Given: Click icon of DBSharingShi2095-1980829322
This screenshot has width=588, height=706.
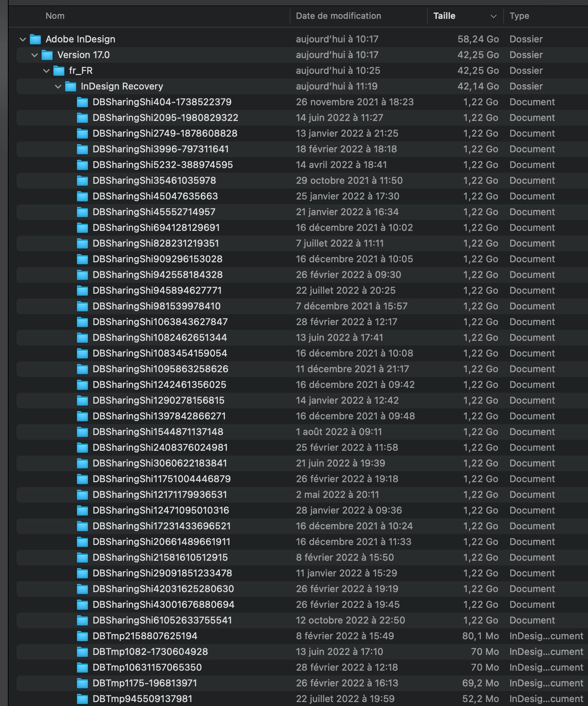Looking at the screenshot, I should [82, 118].
